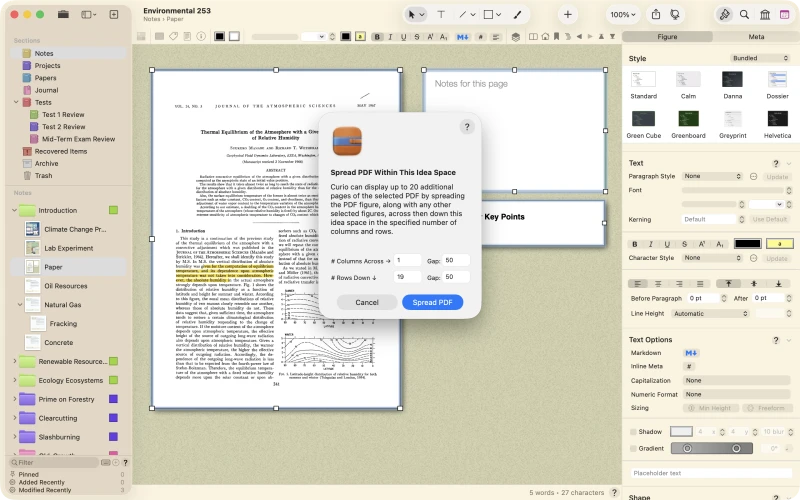Enable the Gradient checkbox
The width and height of the screenshot is (800, 500).
(633, 448)
